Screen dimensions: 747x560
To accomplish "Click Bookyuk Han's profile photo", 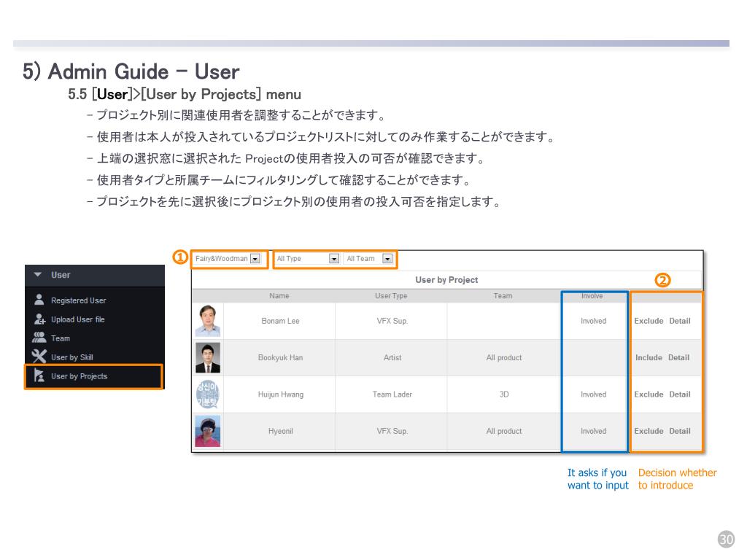I will click(208, 357).
